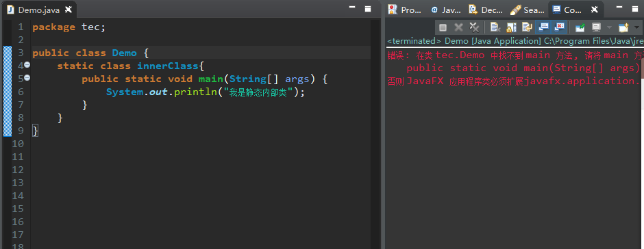Close the Console tab
Image resolution: width=644 pixels, height=249 pixels.
tap(594, 10)
